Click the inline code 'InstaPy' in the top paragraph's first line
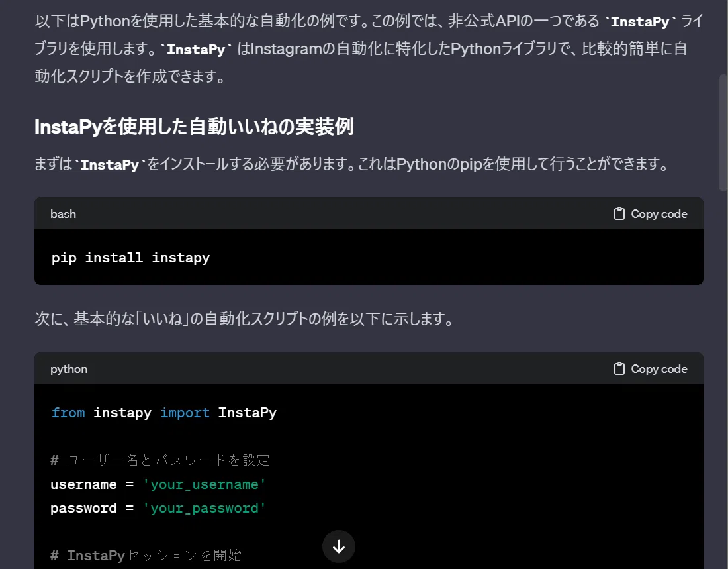Viewport: 728px width, 569px height. pos(640,21)
